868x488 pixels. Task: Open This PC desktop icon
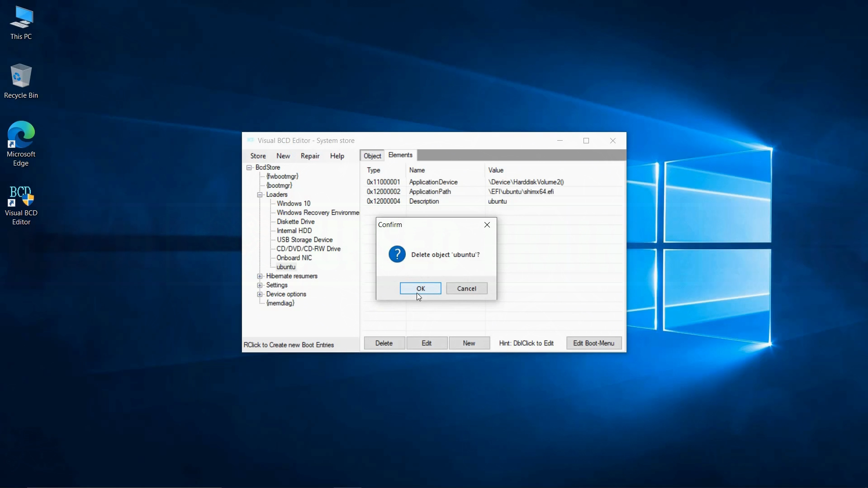coord(21,23)
